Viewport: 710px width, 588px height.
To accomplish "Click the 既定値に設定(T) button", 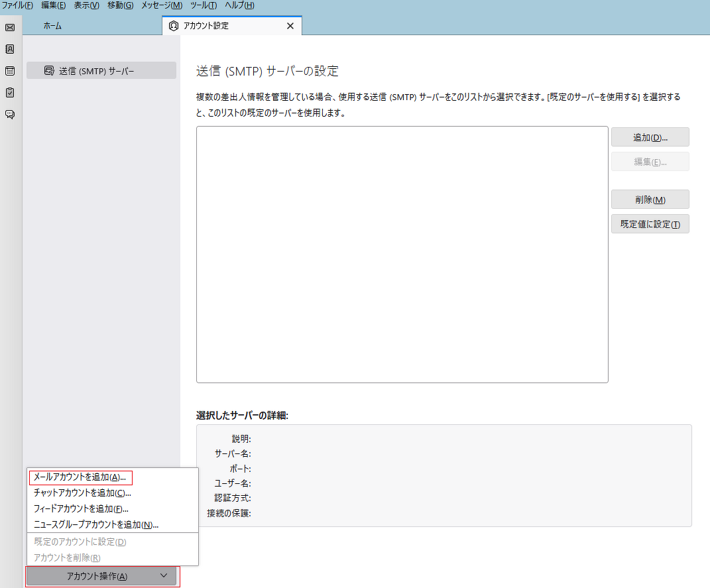I will [x=650, y=224].
